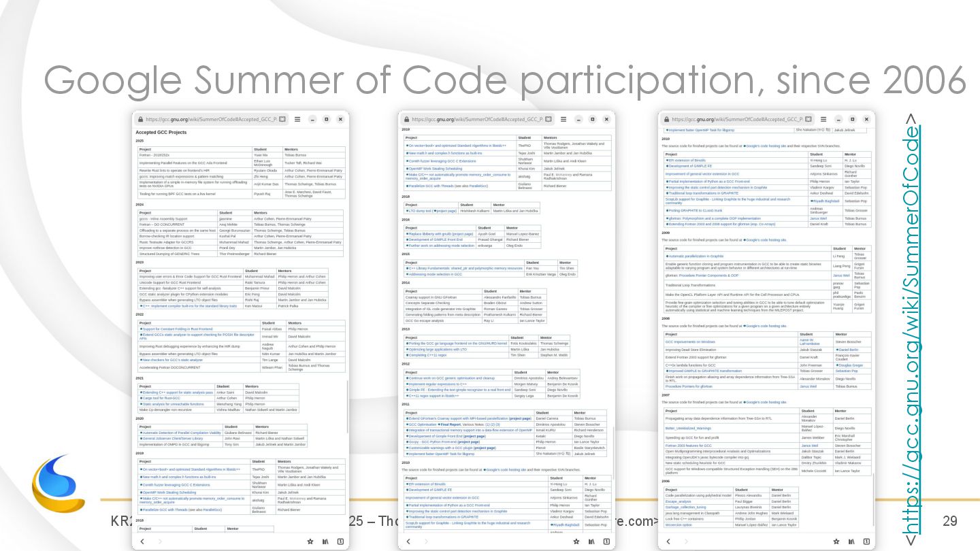The width and height of the screenshot is (980, 551).
Task: Bookmark page with star in middle browser window
Action: pyautogui.click(x=577, y=541)
